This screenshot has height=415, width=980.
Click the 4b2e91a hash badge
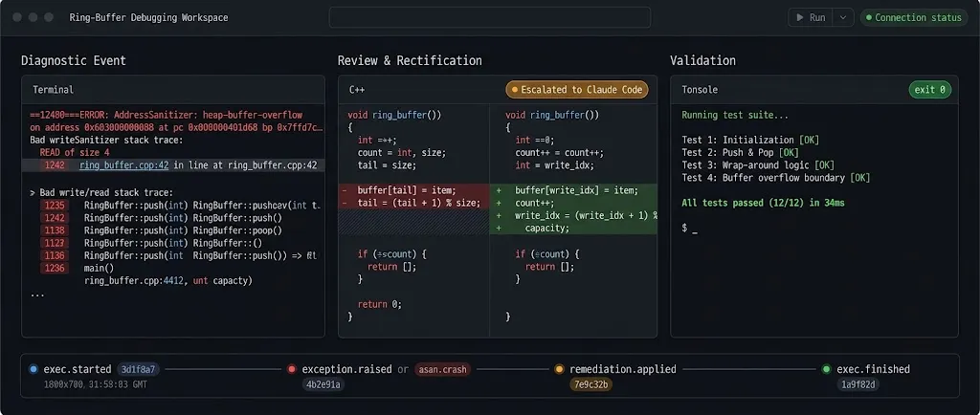(x=323, y=384)
